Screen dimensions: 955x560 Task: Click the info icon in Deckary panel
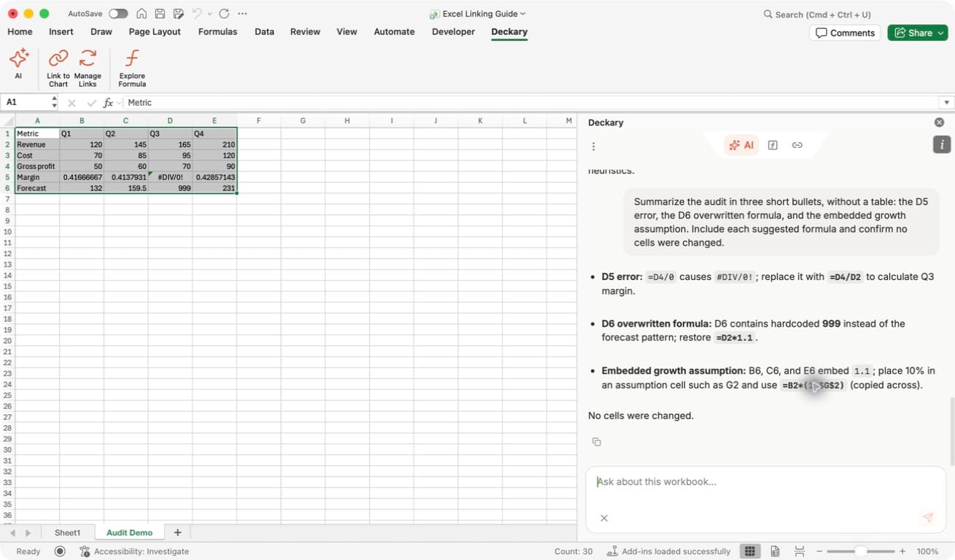point(942,144)
